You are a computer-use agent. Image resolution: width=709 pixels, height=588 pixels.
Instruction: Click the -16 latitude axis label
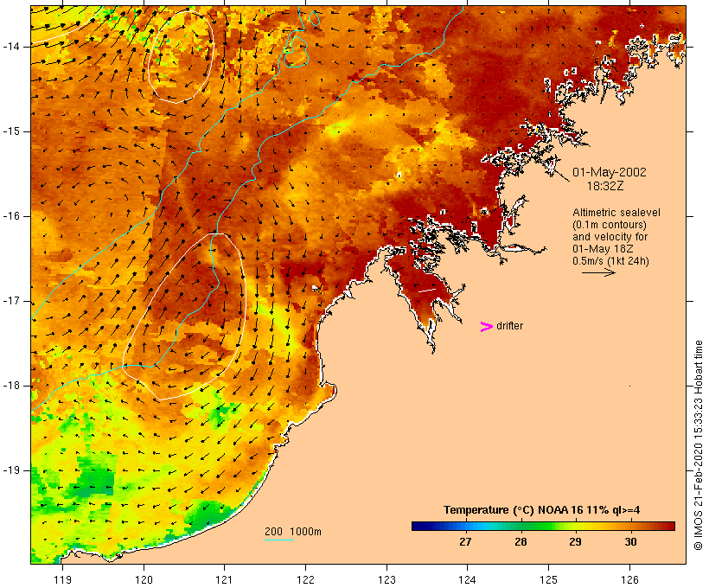(x=11, y=216)
